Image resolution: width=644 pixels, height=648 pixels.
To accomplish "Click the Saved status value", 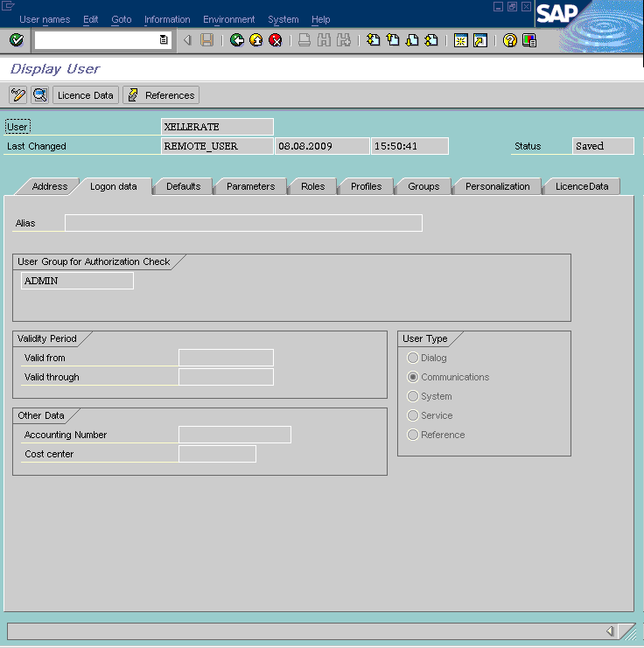I will point(603,146).
